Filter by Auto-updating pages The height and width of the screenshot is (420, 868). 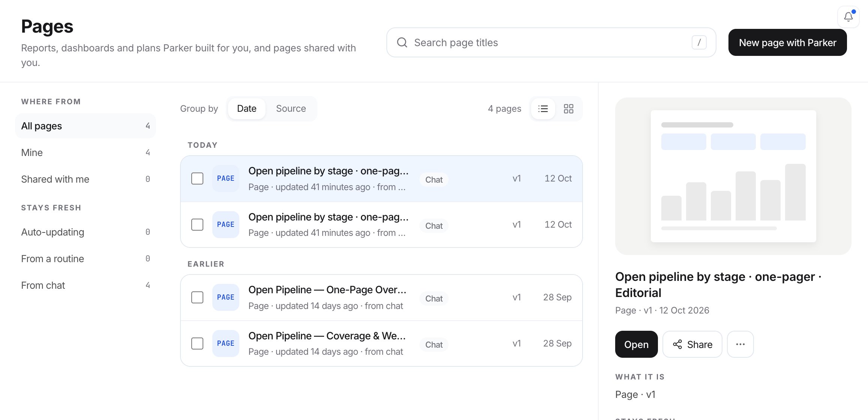[x=86, y=232]
